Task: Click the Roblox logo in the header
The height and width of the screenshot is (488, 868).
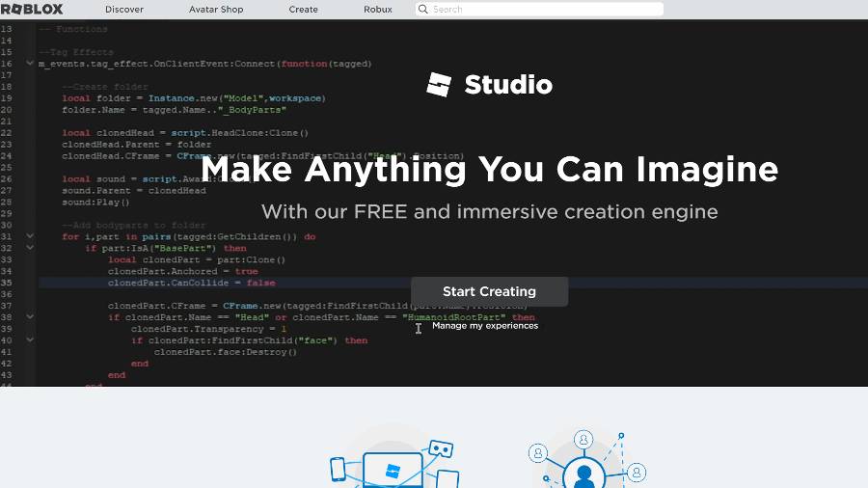Action: click(32, 9)
